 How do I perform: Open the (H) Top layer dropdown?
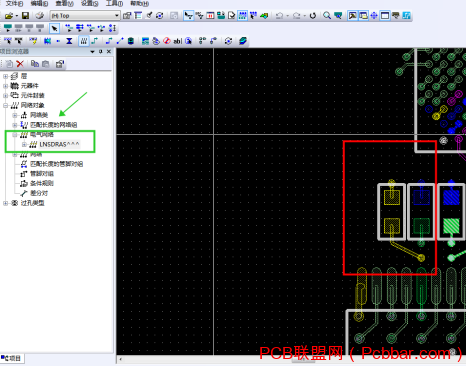(x=85, y=16)
